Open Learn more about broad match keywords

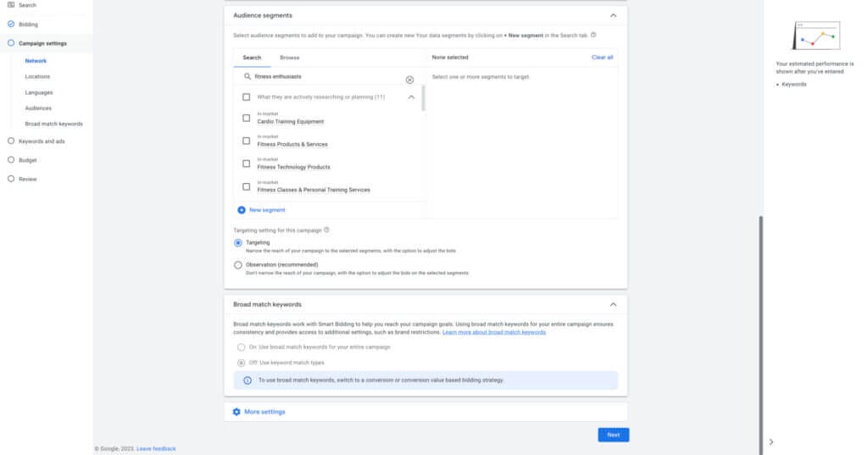point(494,332)
